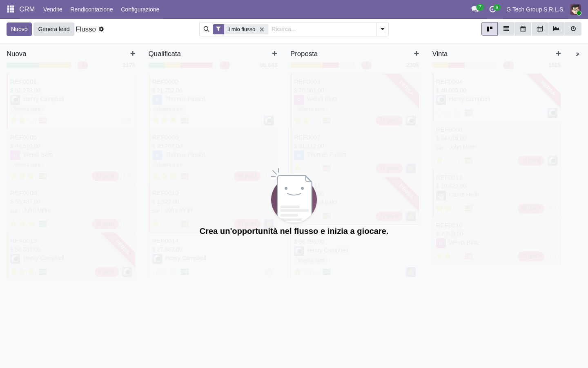588x368 pixels.
Task: Open the Flusso gear actions menu
Action: [101, 29]
